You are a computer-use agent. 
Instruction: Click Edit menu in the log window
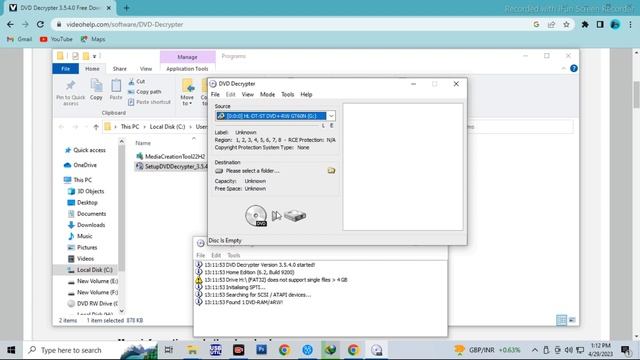click(x=216, y=255)
